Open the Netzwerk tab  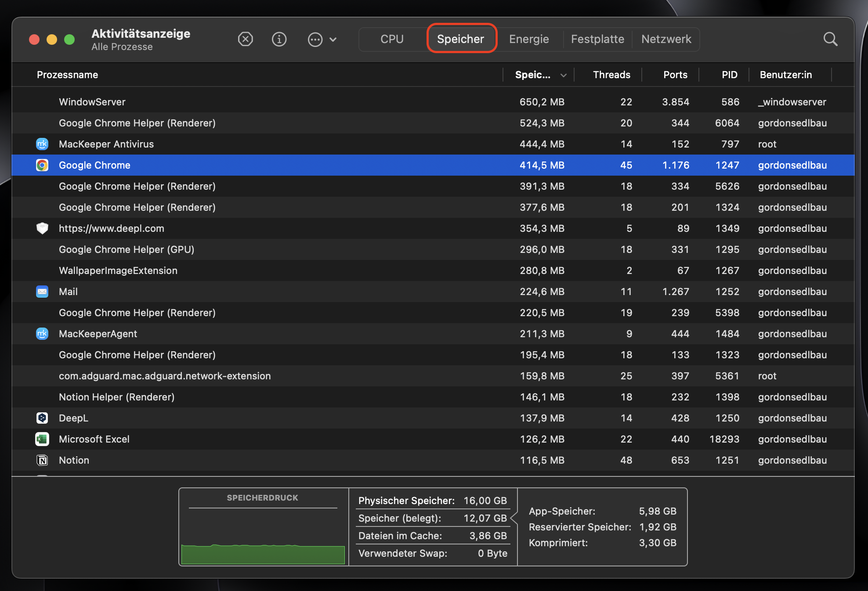coord(666,39)
